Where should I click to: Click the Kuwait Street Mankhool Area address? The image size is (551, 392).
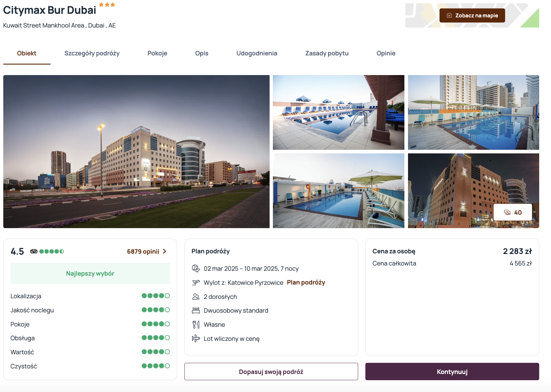(59, 25)
